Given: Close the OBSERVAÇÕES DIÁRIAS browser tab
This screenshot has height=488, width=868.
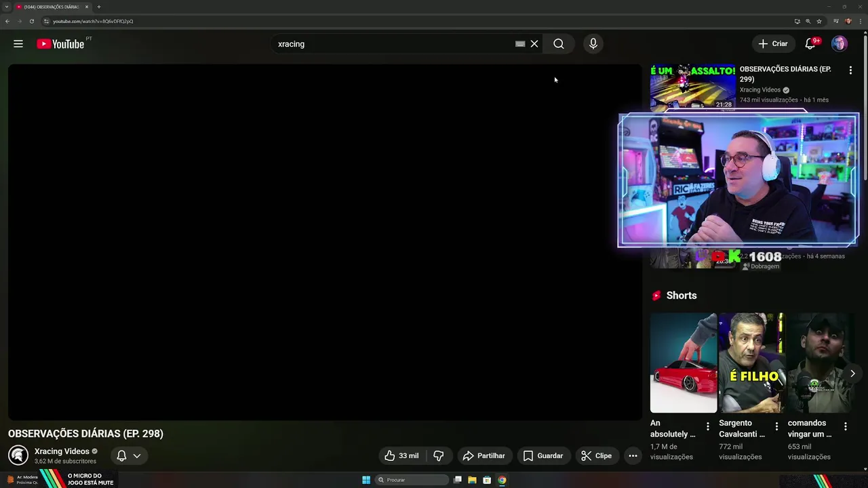Looking at the screenshot, I should coord(87,7).
